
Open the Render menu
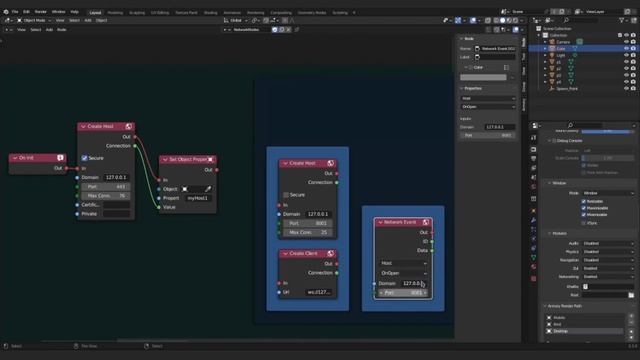pos(40,12)
